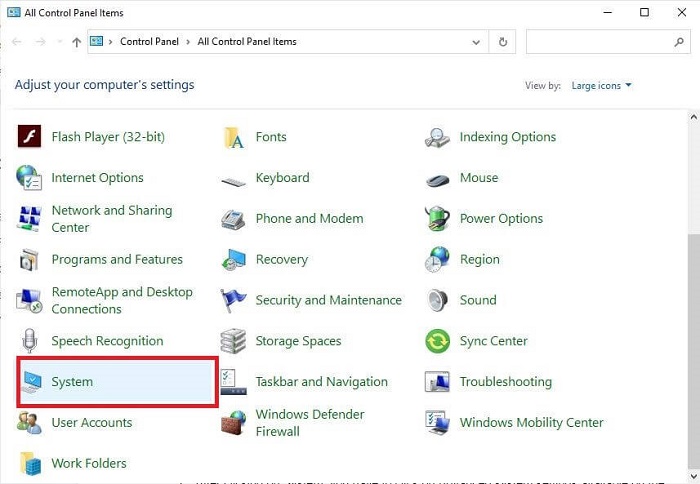Click All Control Panel Items breadcrumb
The height and width of the screenshot is (484, 700).
pos(247,42)
